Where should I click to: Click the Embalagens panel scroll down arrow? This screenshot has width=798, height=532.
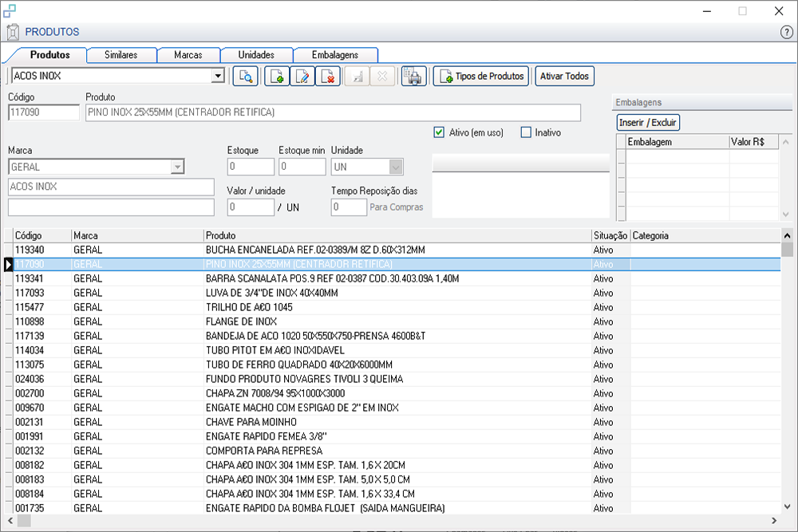(x=786, y=214)
